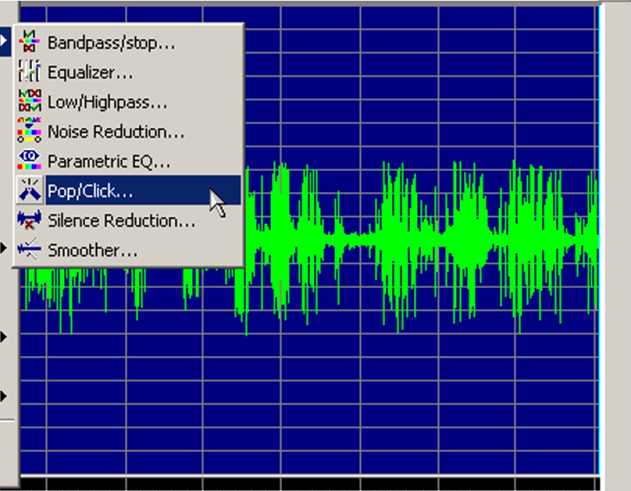Click the Parametric EQ icon
The width and height of the screenshot is (631, 491).
click(x=29, y=160)
